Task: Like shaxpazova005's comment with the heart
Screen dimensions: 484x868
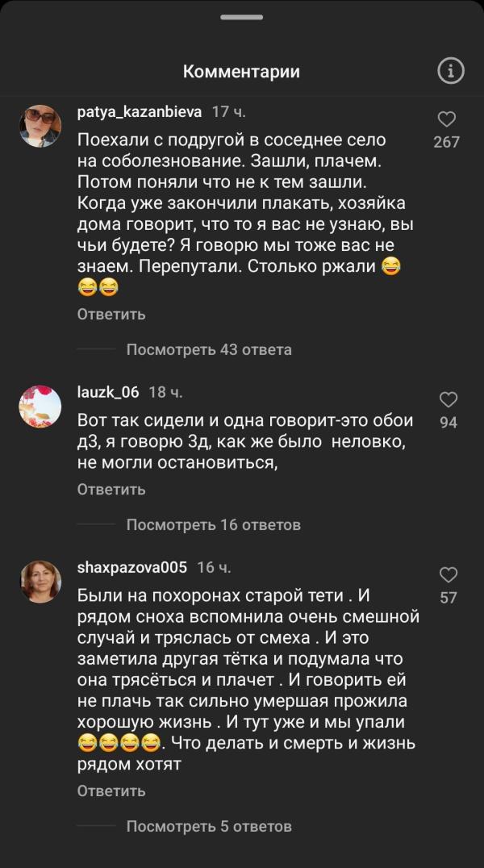Action: coord(449,574)
